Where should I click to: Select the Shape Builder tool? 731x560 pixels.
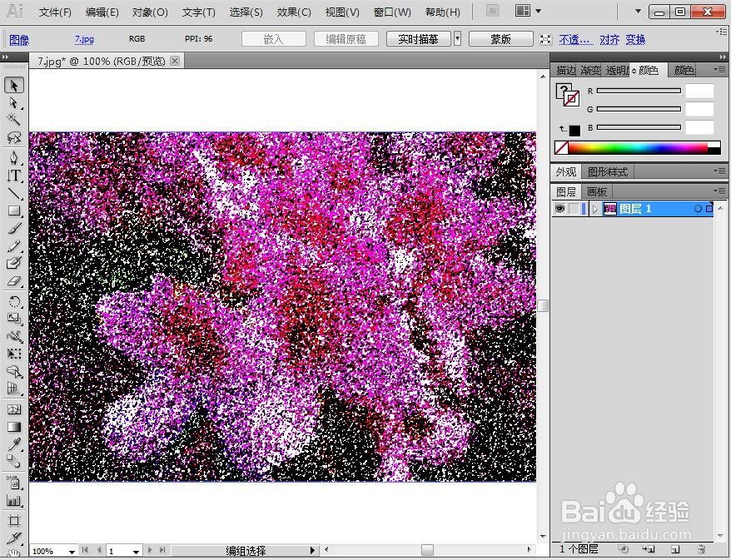coord(14,371)
